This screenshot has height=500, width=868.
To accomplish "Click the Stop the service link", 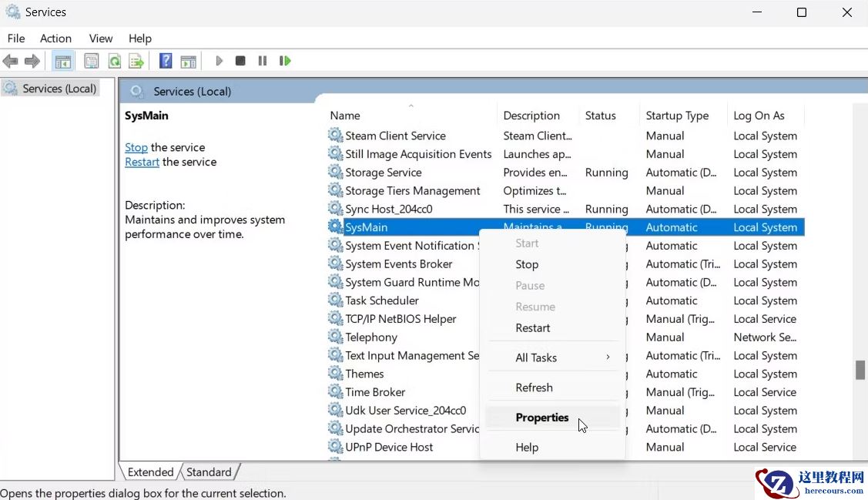I will click(136, 147).
